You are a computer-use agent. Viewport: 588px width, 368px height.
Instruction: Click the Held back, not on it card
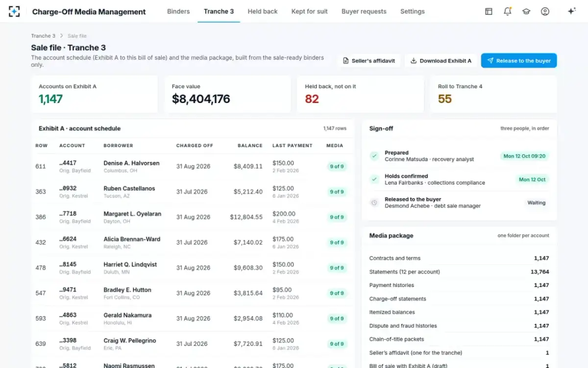[361, 94]
